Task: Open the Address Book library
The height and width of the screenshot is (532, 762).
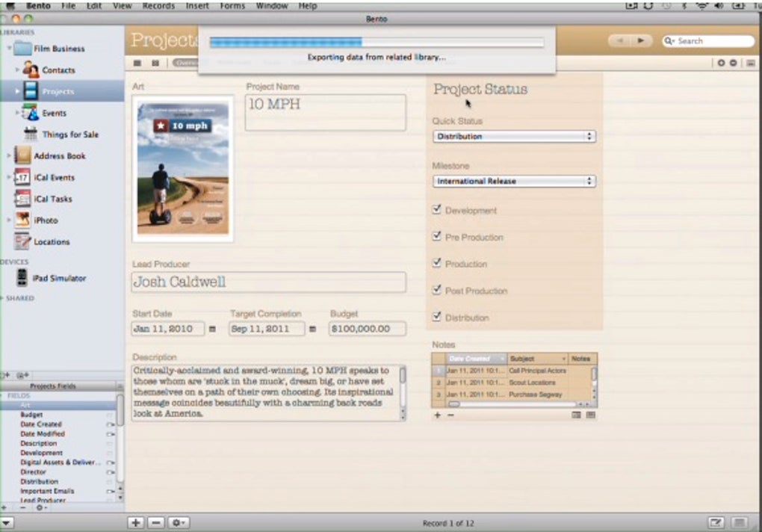Action: click(x=50, y=156)
